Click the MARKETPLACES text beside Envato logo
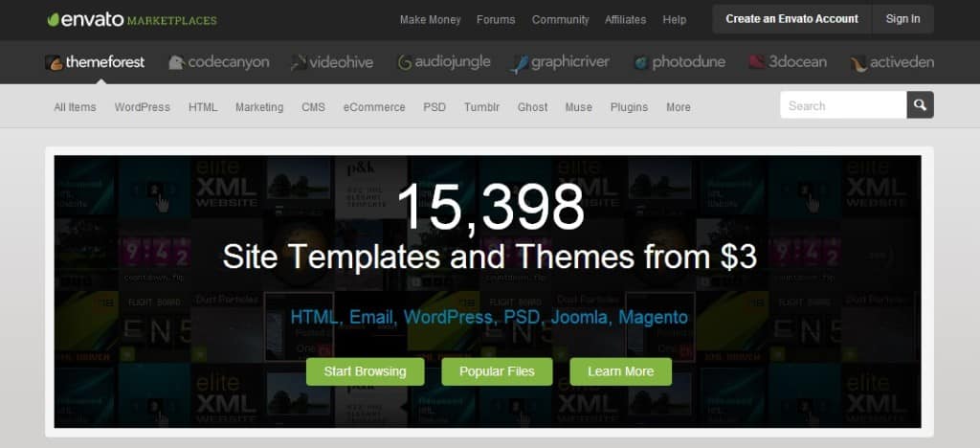 coord(172,21)
